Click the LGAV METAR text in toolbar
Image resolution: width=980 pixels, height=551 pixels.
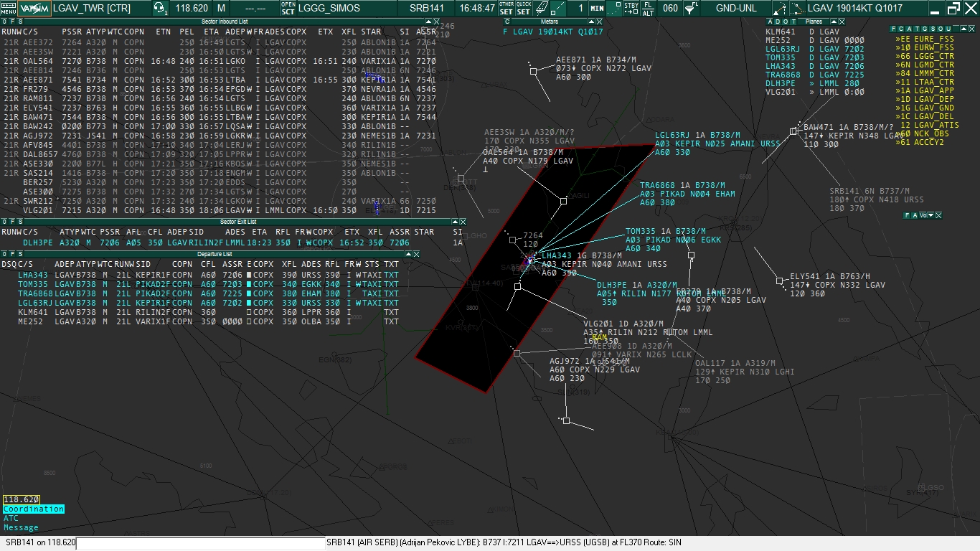coord(866,9)
